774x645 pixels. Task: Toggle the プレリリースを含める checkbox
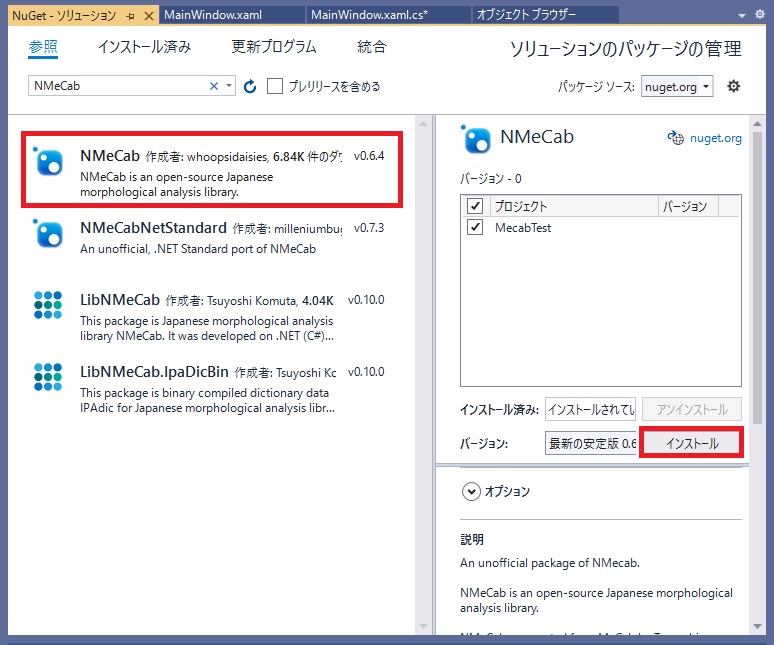click(x=274, y=86)
